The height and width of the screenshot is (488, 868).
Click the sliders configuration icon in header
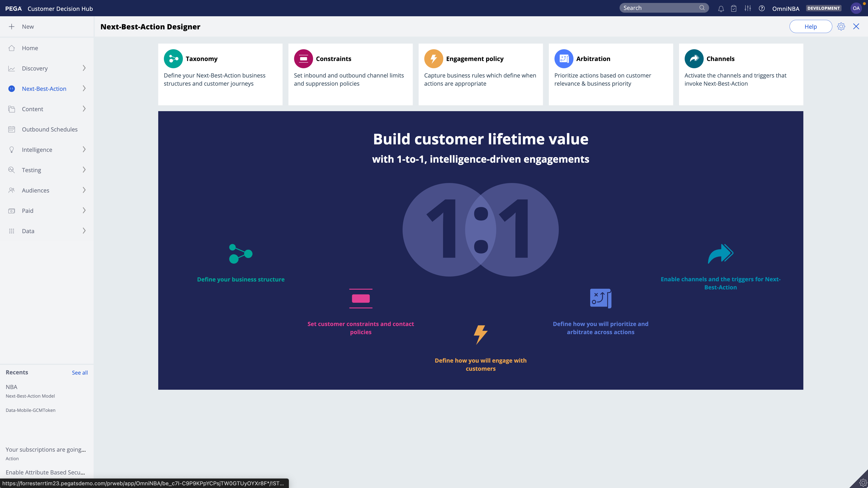(x=748, y=8)
